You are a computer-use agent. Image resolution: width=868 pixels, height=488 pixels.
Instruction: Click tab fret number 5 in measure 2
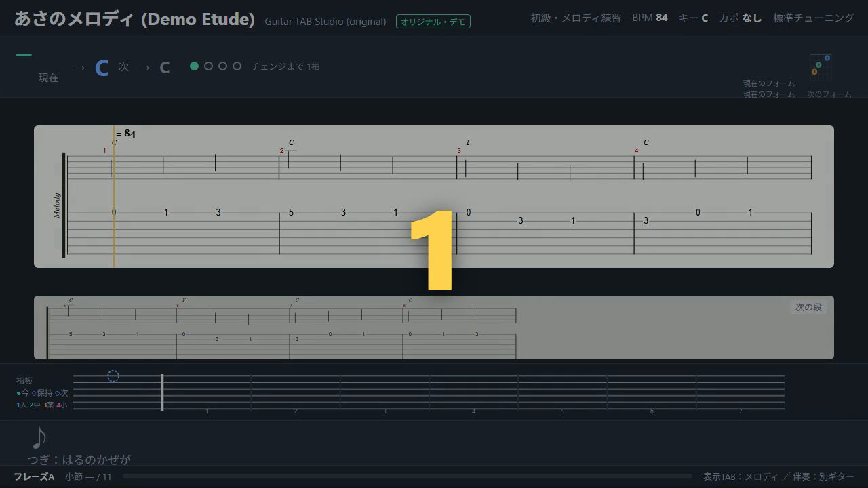tap(291, 212)
